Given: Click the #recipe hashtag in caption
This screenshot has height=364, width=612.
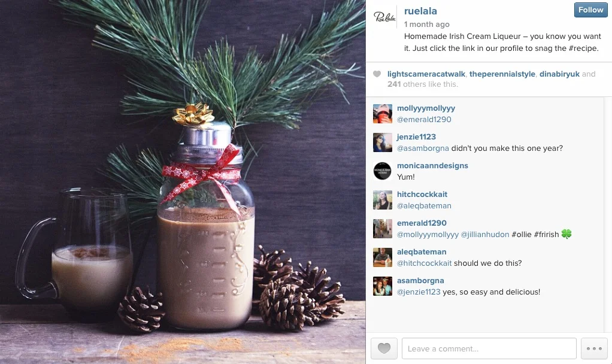Looking at the screenshot, I should click(583, 48).
